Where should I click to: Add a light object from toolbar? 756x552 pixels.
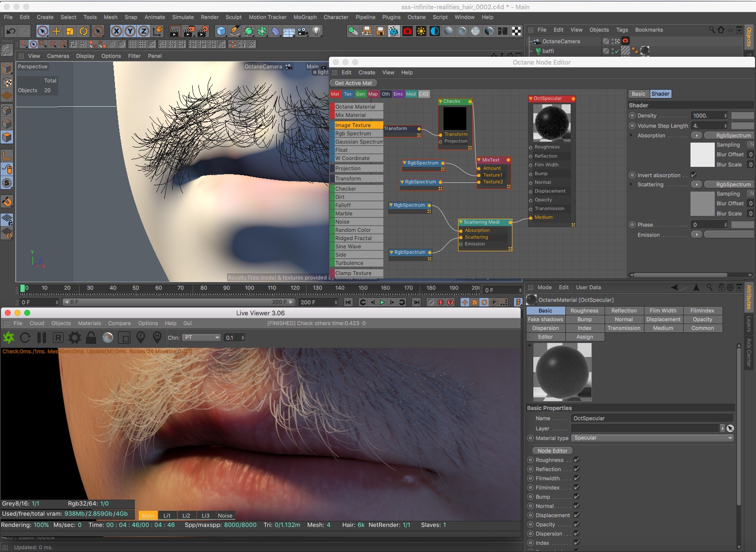click(x=316, y=31)
